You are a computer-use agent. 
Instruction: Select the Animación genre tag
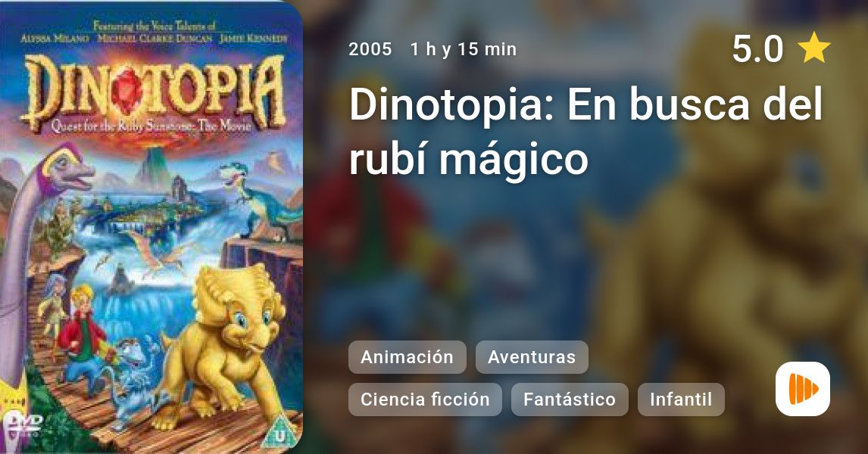[407, 356]
